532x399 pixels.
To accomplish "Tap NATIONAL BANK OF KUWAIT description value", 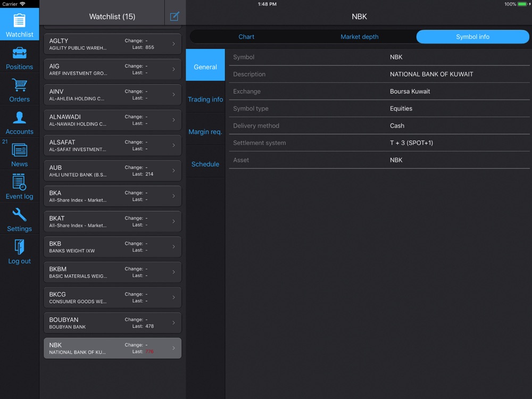I will (x=431, y=74).
